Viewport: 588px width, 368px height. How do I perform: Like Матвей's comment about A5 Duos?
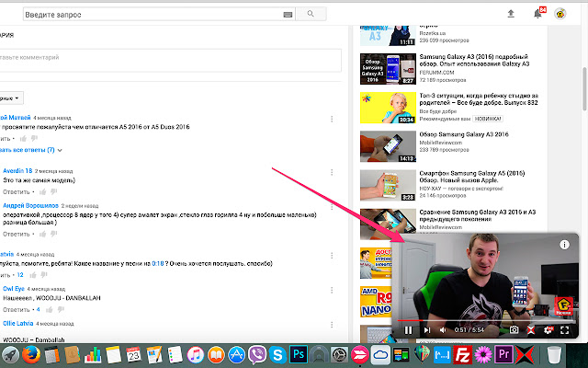pyautogui.click(x=23, y=139)
